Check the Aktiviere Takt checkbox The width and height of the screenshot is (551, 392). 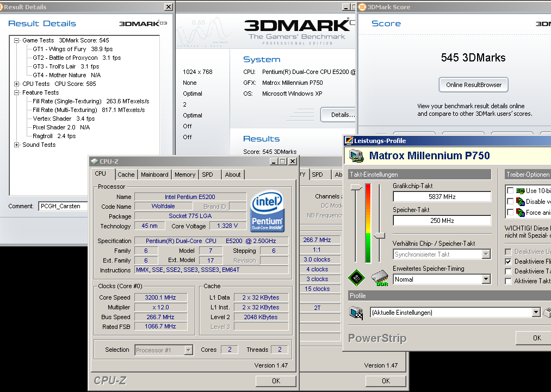tap(508, 281)
